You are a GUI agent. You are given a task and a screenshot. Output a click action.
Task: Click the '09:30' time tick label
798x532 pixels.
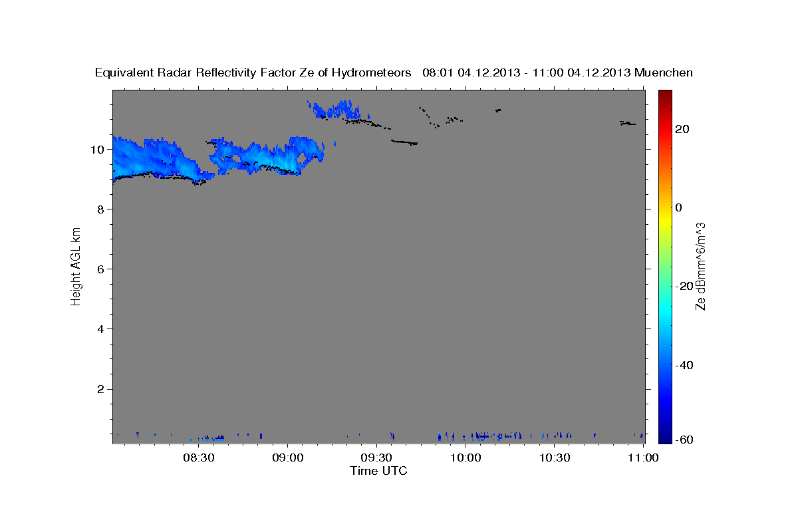pos(376,458)
